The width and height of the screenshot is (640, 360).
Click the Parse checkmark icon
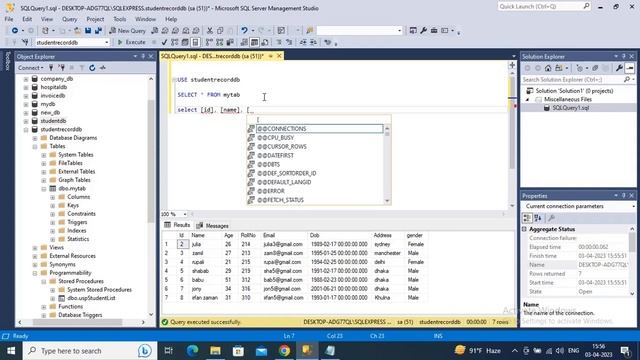(164, 42)
